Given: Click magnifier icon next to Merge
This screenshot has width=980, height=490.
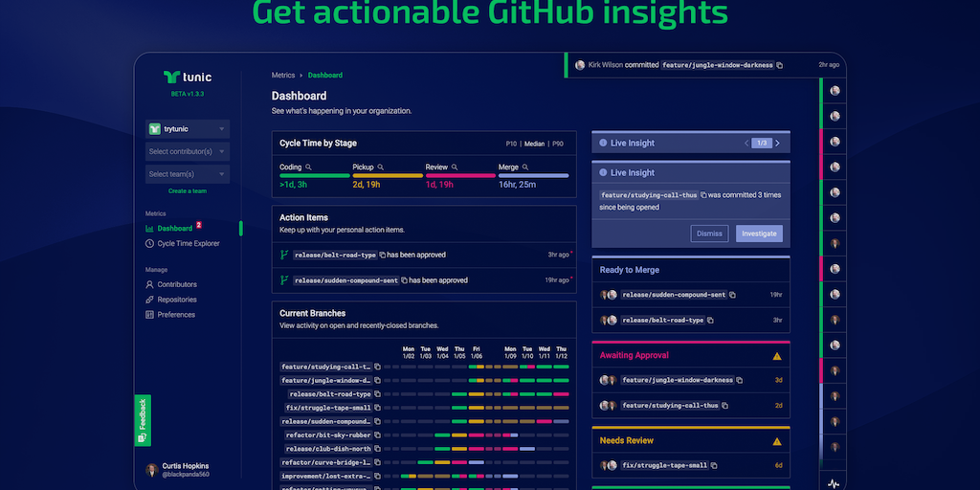Looking at the screenshot, I should click(525, 167).
